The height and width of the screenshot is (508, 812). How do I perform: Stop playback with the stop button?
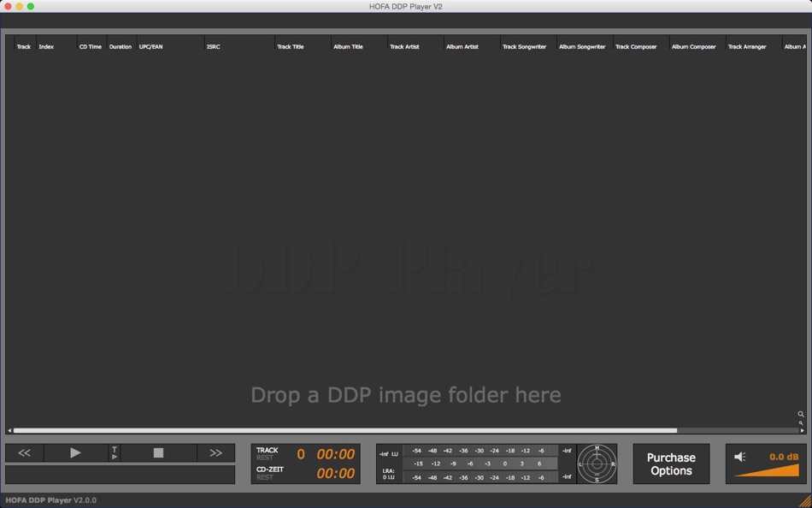click(158, 452)
